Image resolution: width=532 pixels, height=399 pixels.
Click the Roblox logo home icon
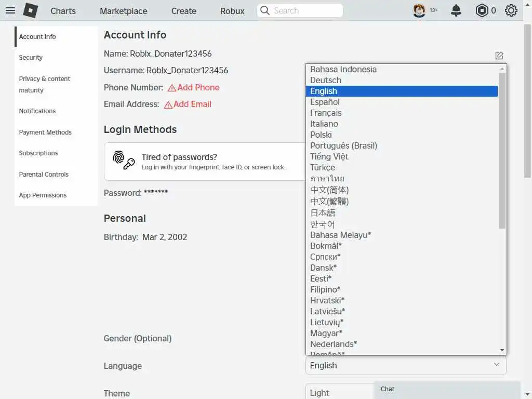tap(31, 10)
